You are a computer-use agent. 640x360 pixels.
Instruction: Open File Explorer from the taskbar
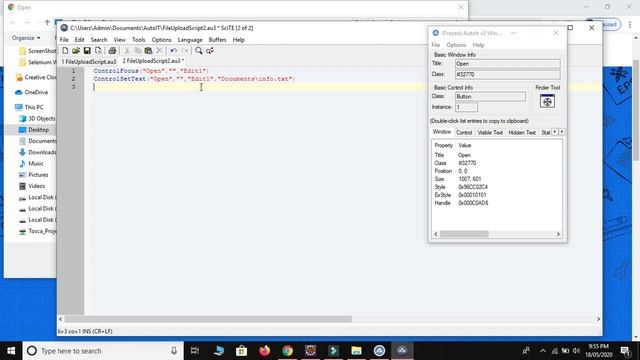point(356,351)
